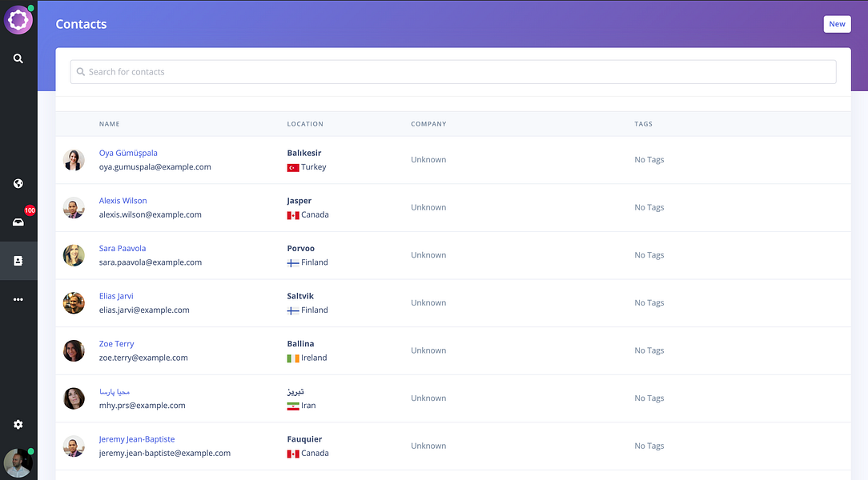This screenshot has width=868, height=480.
Task: Click the Finland flag in Elias Jarvi's row
Action: point(293,310)
